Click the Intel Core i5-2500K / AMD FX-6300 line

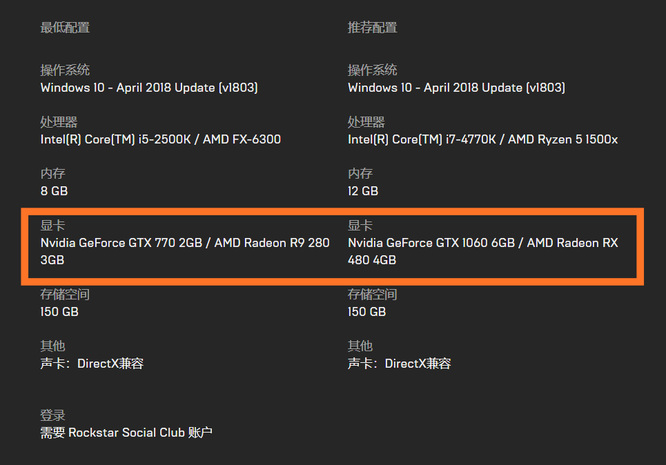click(160, 139)
